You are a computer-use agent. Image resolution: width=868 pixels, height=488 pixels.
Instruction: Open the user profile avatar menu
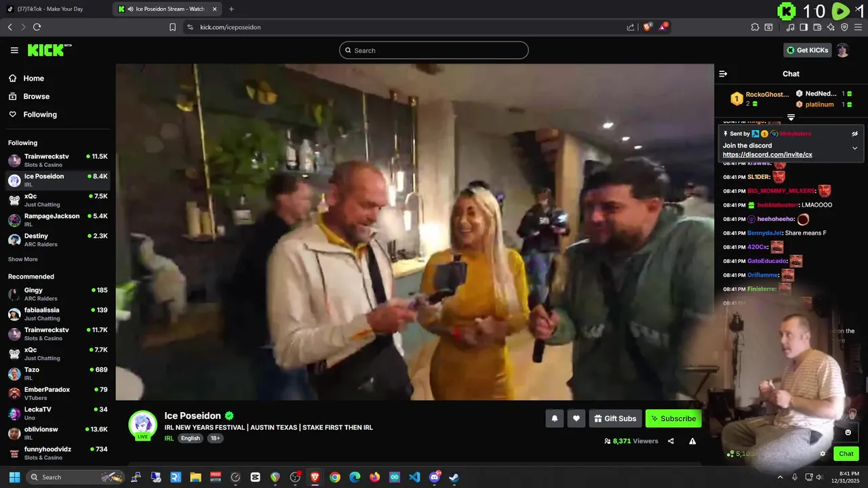(842, 50)
